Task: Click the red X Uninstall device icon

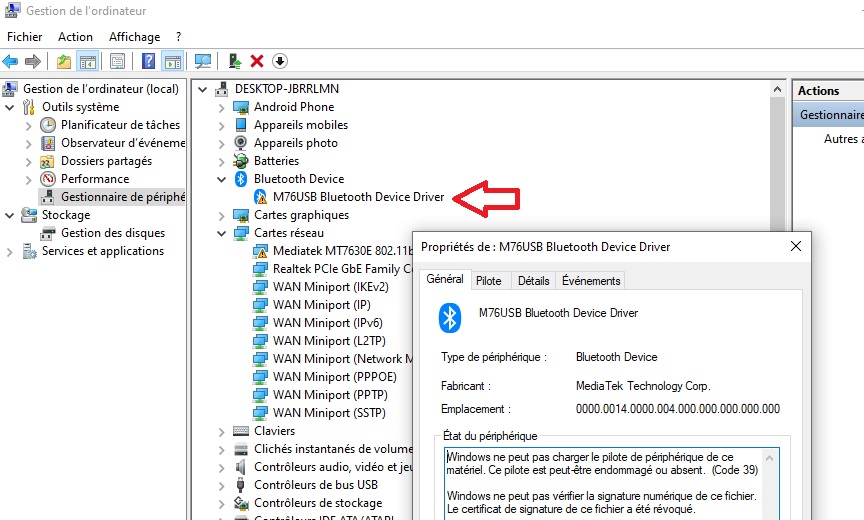Action: click(257, 61)
